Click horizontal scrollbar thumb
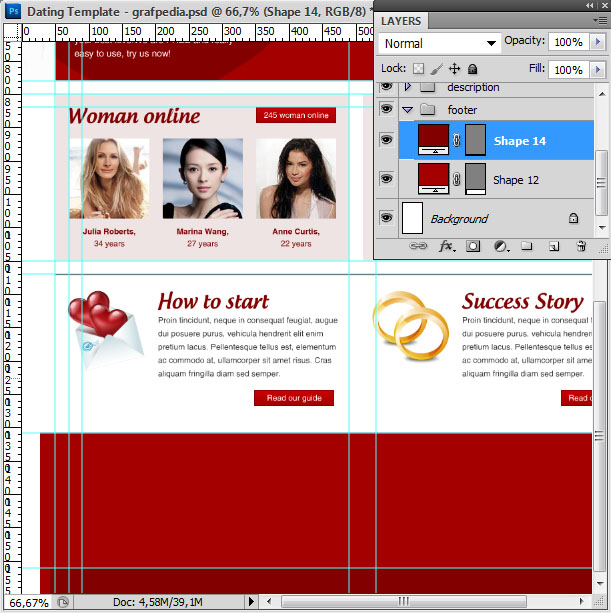Viewport: 611px width, 613px height. [403, 601]
